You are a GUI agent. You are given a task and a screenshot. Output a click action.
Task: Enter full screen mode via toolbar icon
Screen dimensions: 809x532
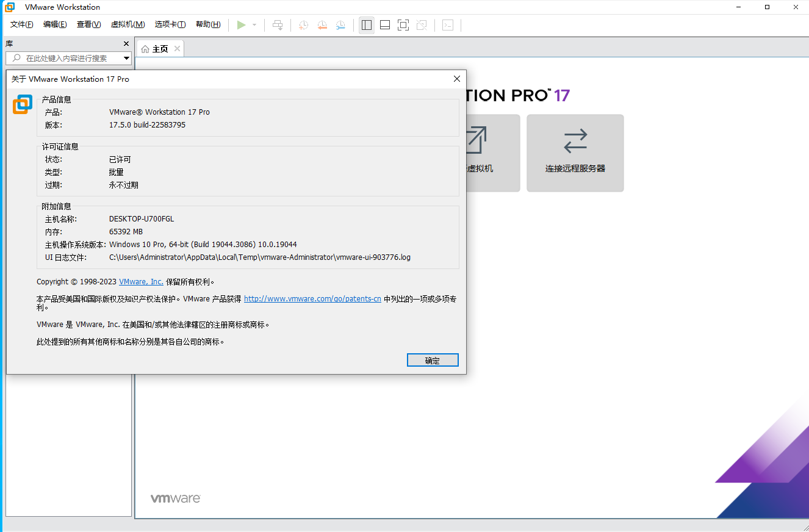[403, 25]
